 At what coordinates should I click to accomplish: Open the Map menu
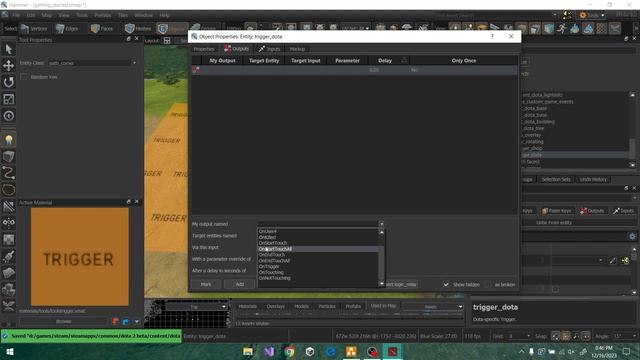click(47, 15)
